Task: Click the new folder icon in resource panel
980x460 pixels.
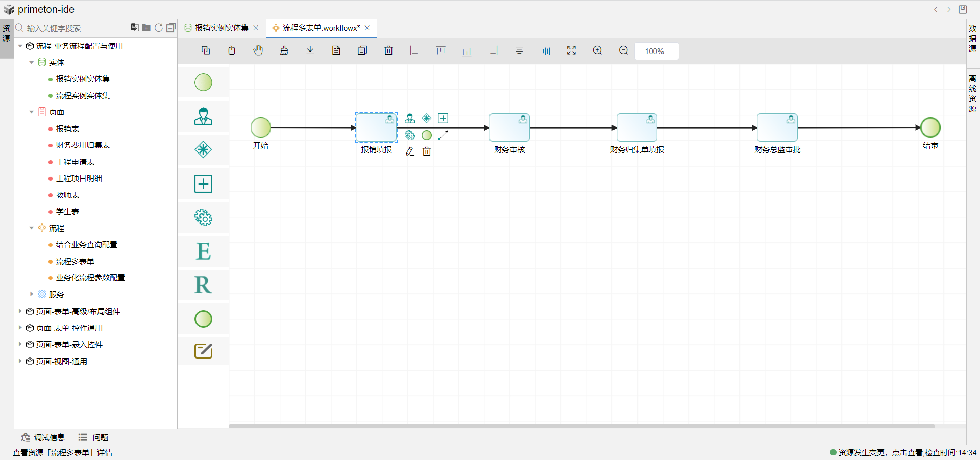Action: 146,28
